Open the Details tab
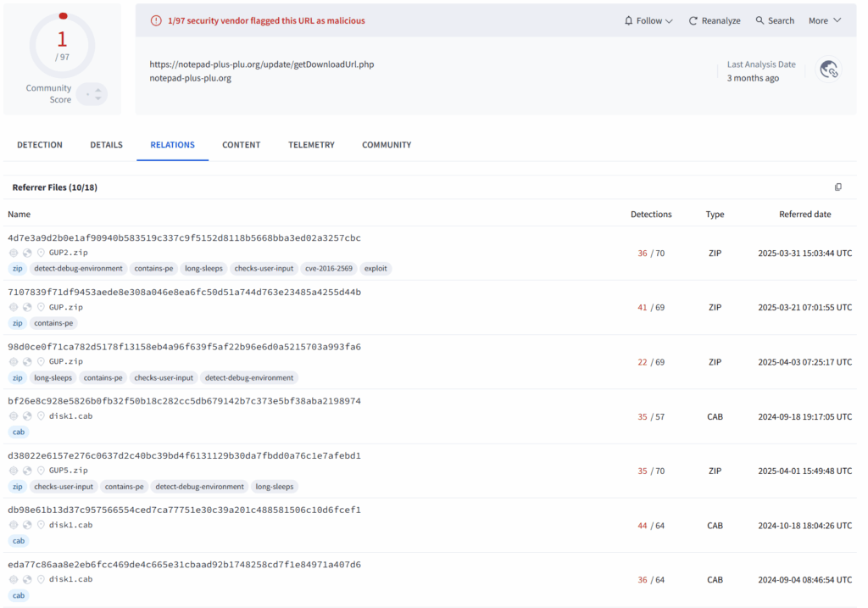This screenshot has height=608, width=868. click(x=106, y=144)
